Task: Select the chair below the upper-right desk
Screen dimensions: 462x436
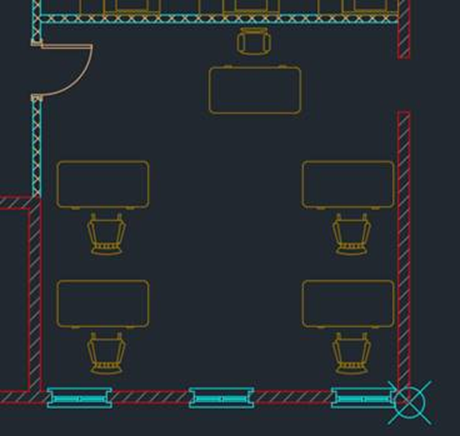Action: tap(352, 235)
